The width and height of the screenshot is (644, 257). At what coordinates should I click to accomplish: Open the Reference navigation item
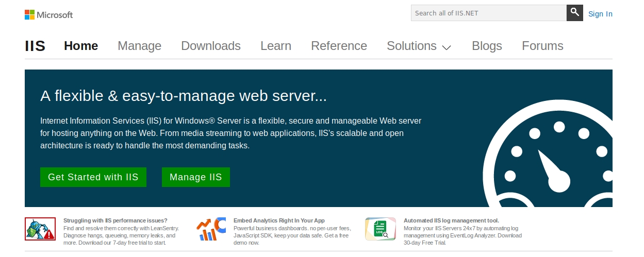(339, 46)
